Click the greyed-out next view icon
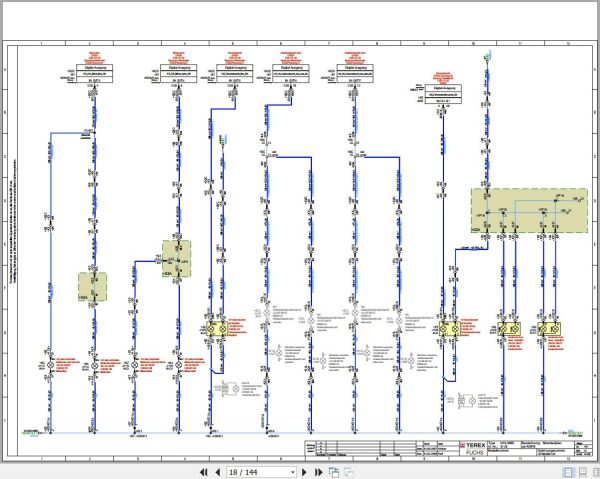Viewport: 600px width, 479px height. coord(349,472)
